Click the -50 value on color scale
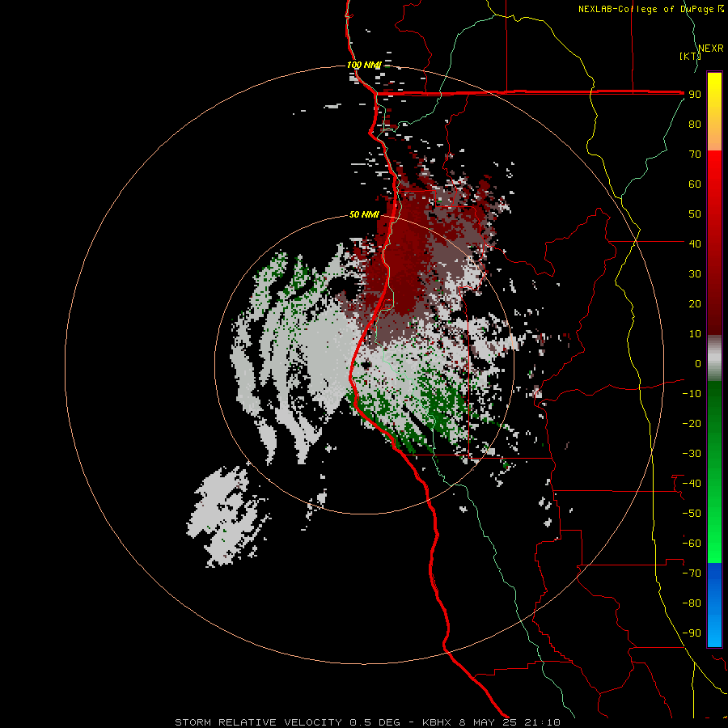This screenshot has width=728, height=728. (x=692, y=514)
